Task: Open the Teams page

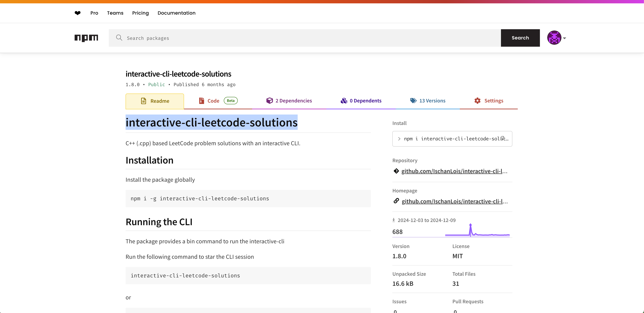Action: point(115,13)
